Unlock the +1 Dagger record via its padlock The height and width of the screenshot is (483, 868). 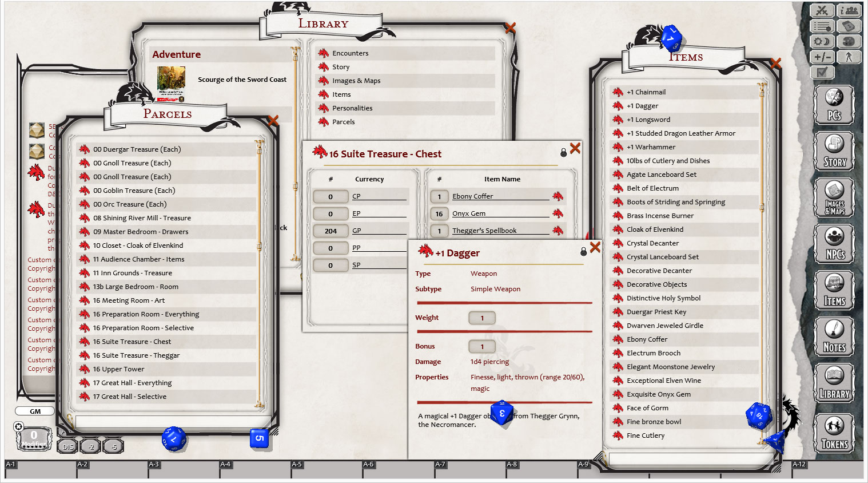pyautogui.click(x=584, y=251)
